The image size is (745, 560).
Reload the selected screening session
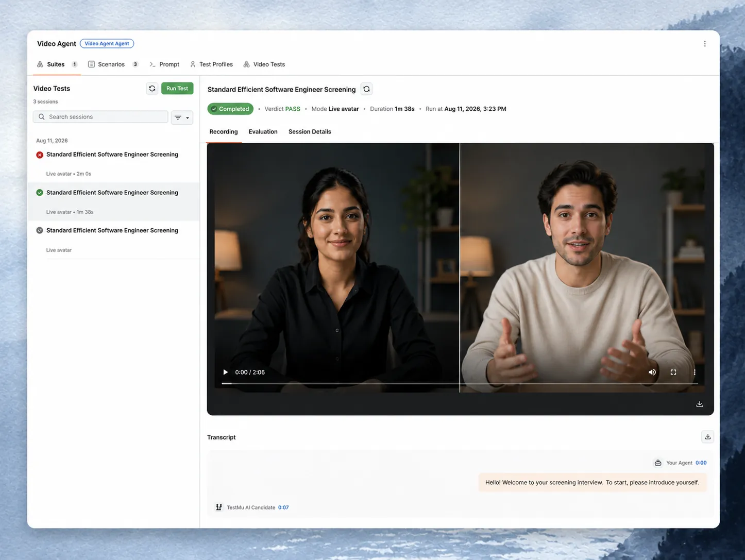coord(366,89)
